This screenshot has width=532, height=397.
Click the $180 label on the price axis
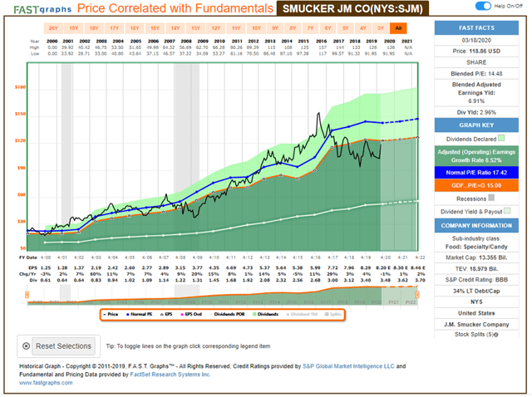click(20, 88)
